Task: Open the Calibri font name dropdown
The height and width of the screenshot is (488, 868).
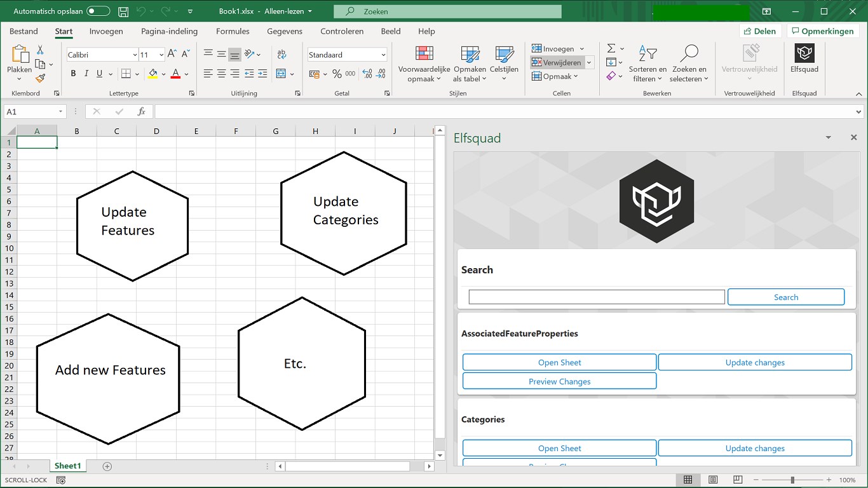Action: 135,55
